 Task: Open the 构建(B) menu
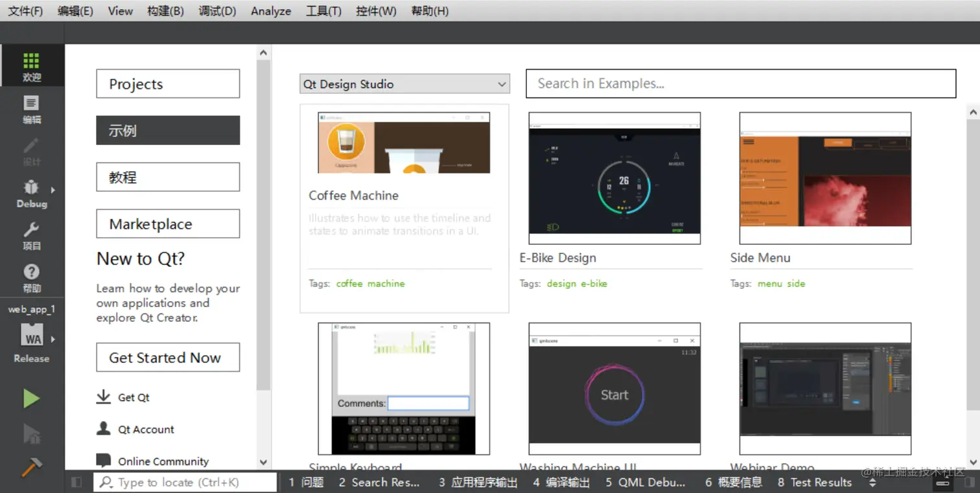tap(165, 11)
